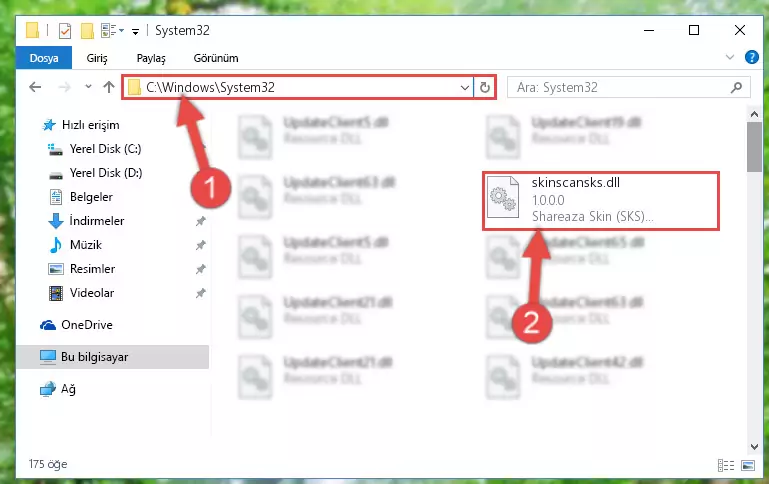Click the New Folder icon in title bar

pyautogui.click(x=87, y=30)
